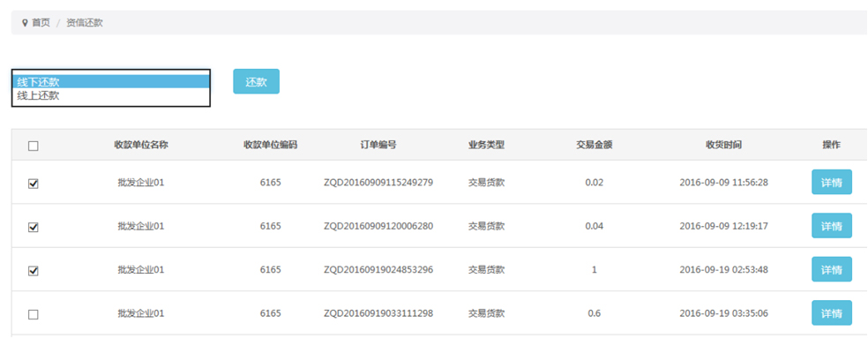Click the 业务类型 column header

[x=486, y=145]
